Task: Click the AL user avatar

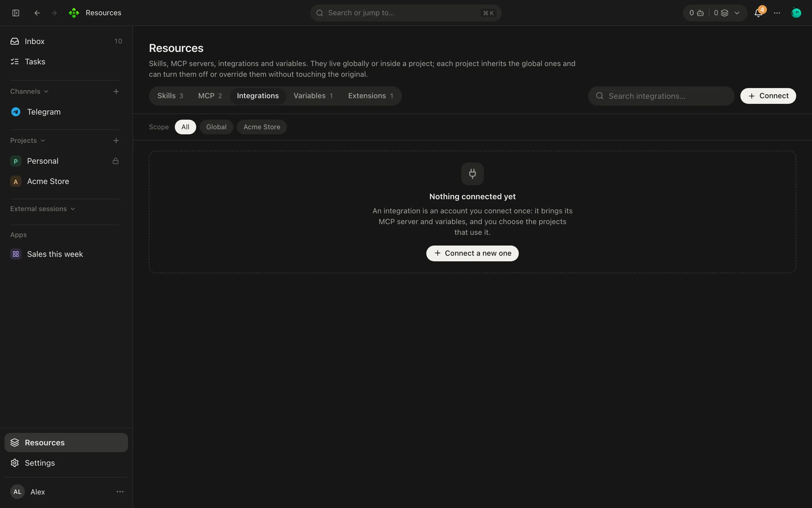Action: (17, 492)
